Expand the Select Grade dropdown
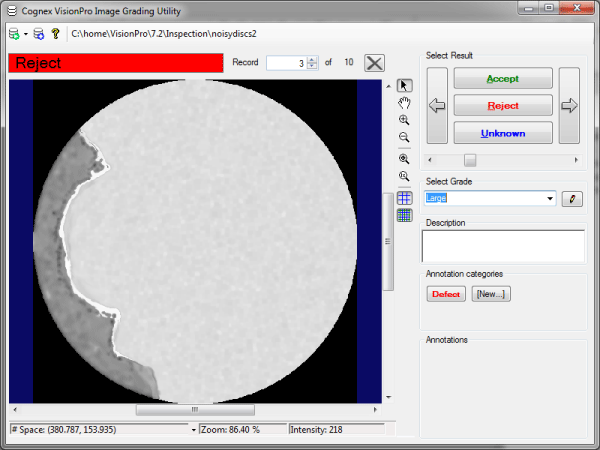Screen dimensions: 600x450 [x=549, y=198]
